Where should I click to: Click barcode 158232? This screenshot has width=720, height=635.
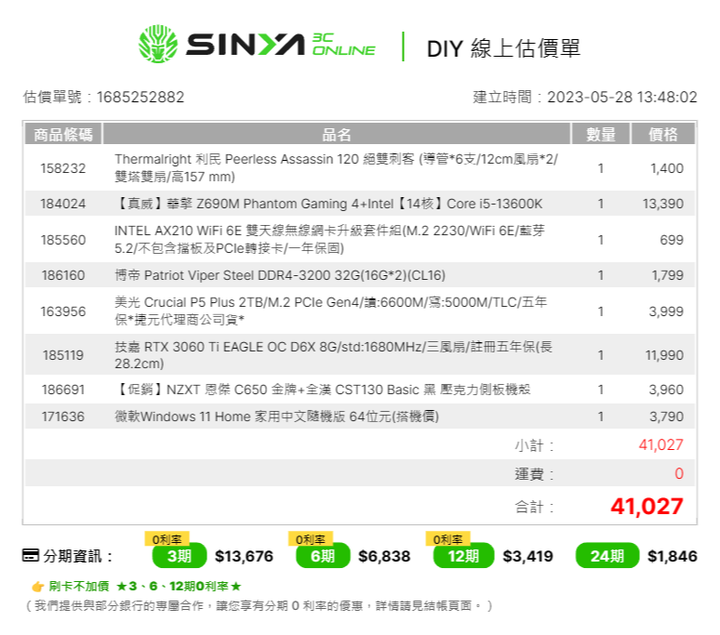coord(63,168)
